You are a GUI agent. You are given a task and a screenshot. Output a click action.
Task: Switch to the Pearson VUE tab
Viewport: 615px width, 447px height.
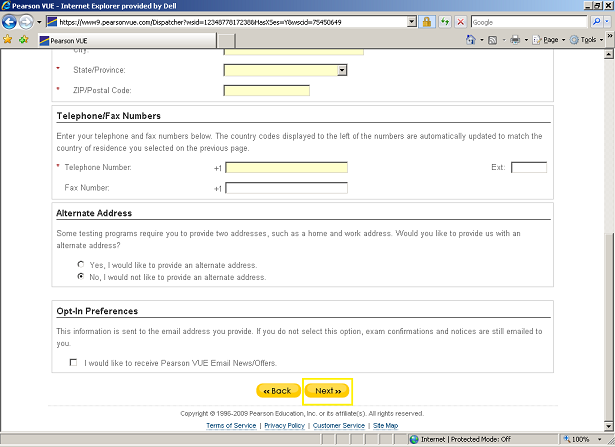(73, 41)
